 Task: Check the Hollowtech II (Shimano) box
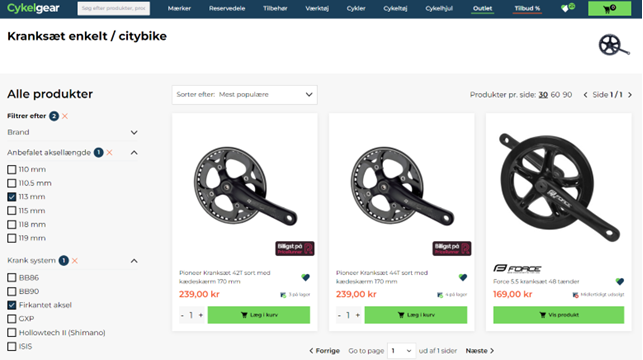(12, 333)
